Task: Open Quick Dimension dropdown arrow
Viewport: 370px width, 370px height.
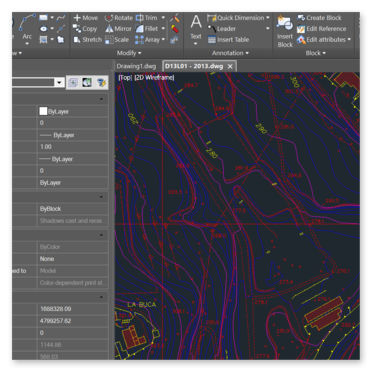Action: [267, 18]
